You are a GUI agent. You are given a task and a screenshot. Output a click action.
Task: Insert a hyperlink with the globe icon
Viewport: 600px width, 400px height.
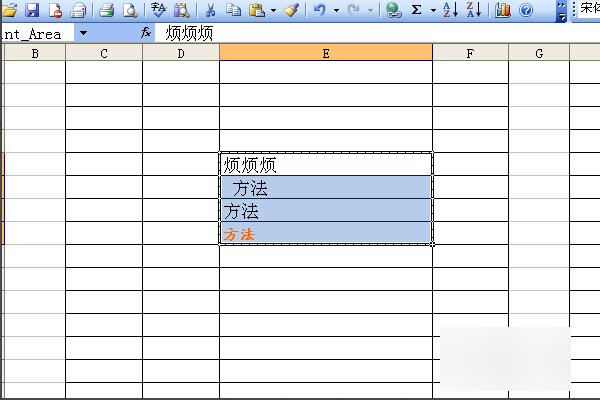(393, 10)
